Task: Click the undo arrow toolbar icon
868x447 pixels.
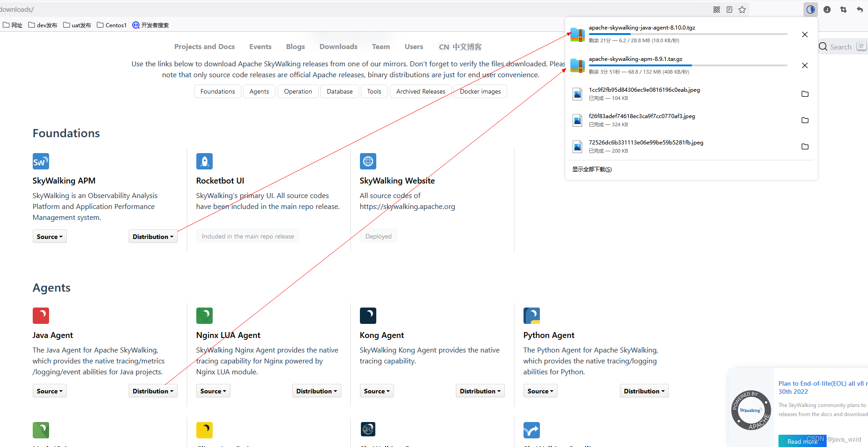Action: (x=860, y=10)
